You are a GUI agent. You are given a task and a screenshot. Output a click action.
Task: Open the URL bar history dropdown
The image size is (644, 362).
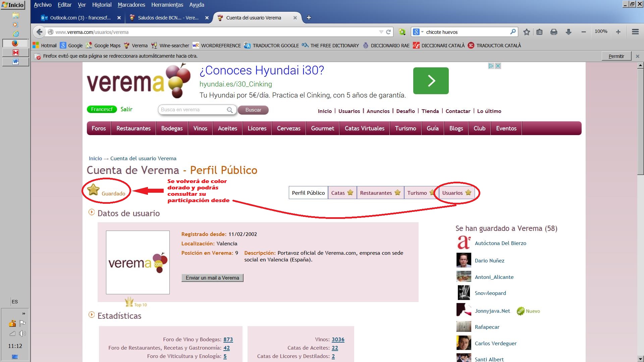tap(381, 32)
